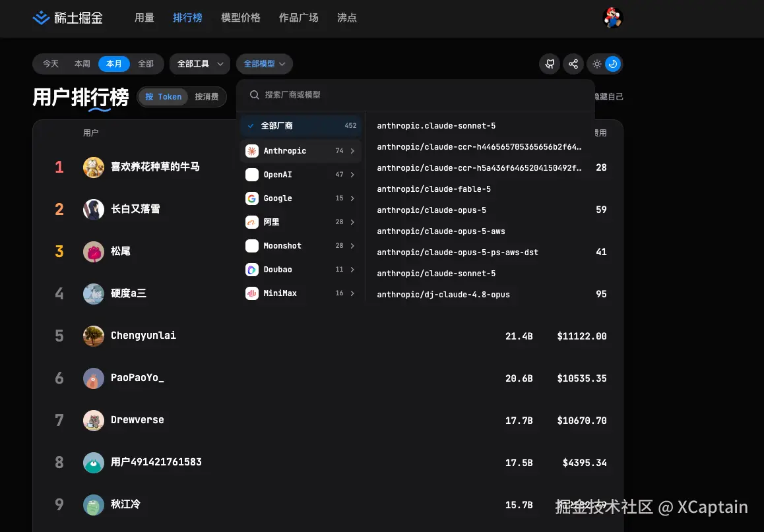Click the Google vendor logo icon
764x532 pixels.
coord(252,198)
